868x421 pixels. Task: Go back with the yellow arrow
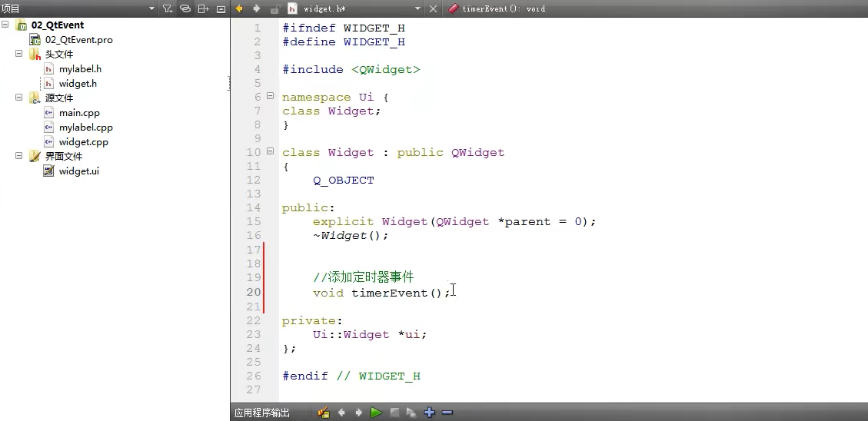(x=239, y=8)
